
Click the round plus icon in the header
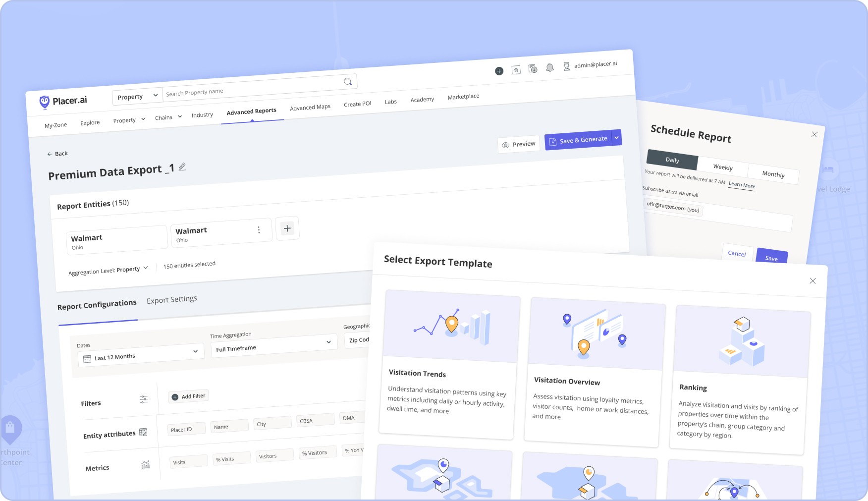tap(499, 71)
